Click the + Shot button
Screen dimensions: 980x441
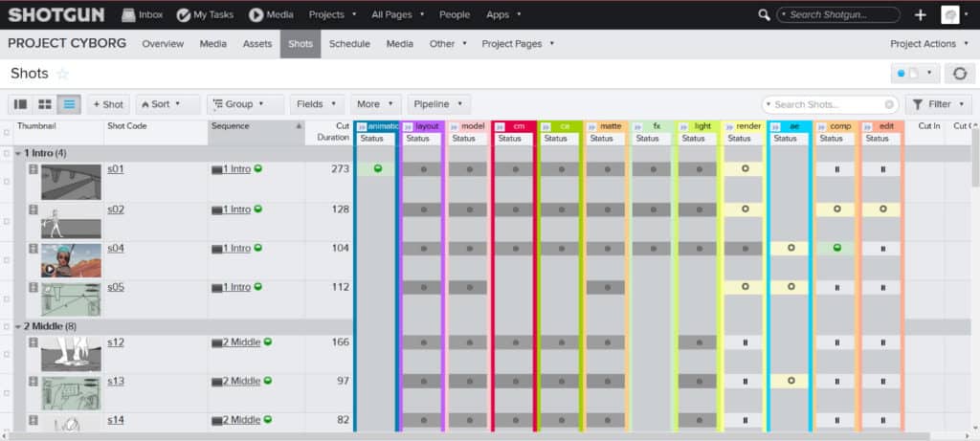click(x=108, y=104)
